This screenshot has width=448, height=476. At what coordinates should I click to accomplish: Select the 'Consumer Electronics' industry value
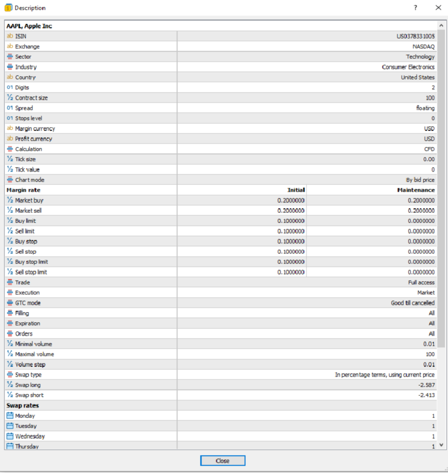pyautogui.click(x=408, y=67)
